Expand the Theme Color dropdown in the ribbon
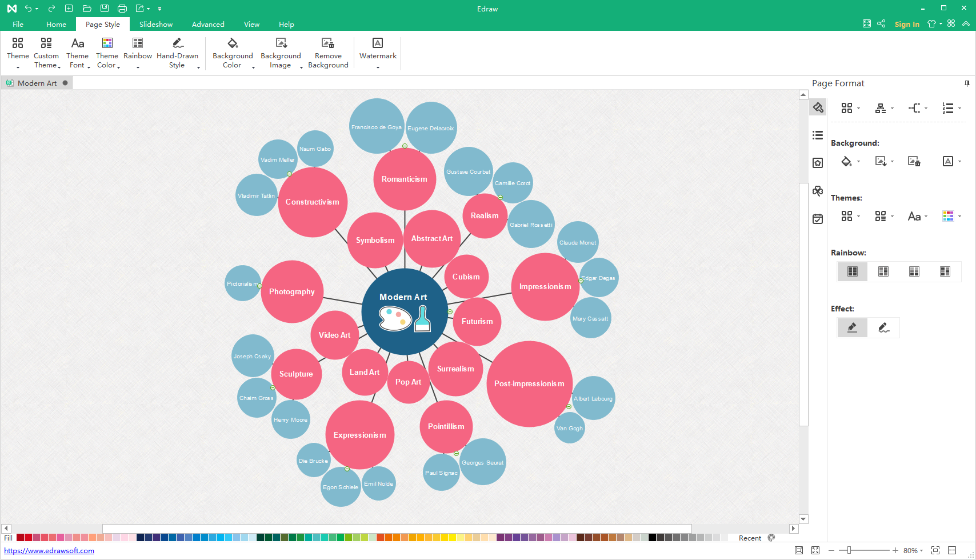This screenshot has height=560, width=976. point(118,67)
